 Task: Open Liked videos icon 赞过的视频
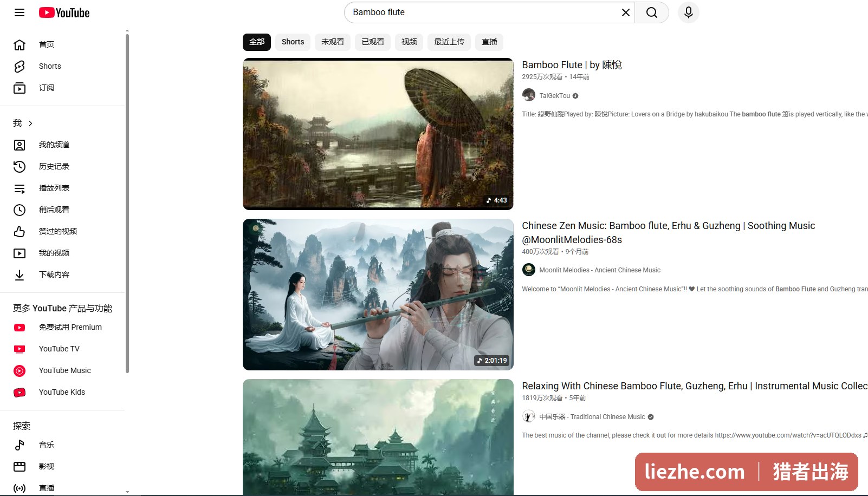[x=20, y=231]
